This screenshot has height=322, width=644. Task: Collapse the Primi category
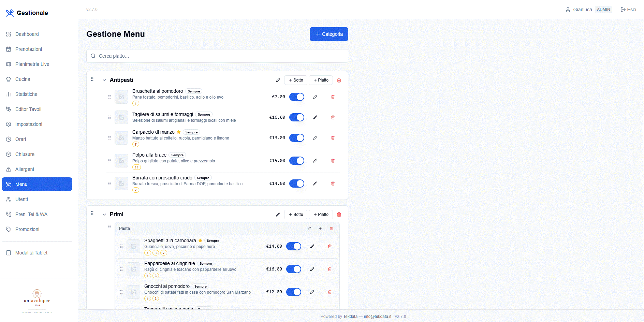click(x=104, y=215)
